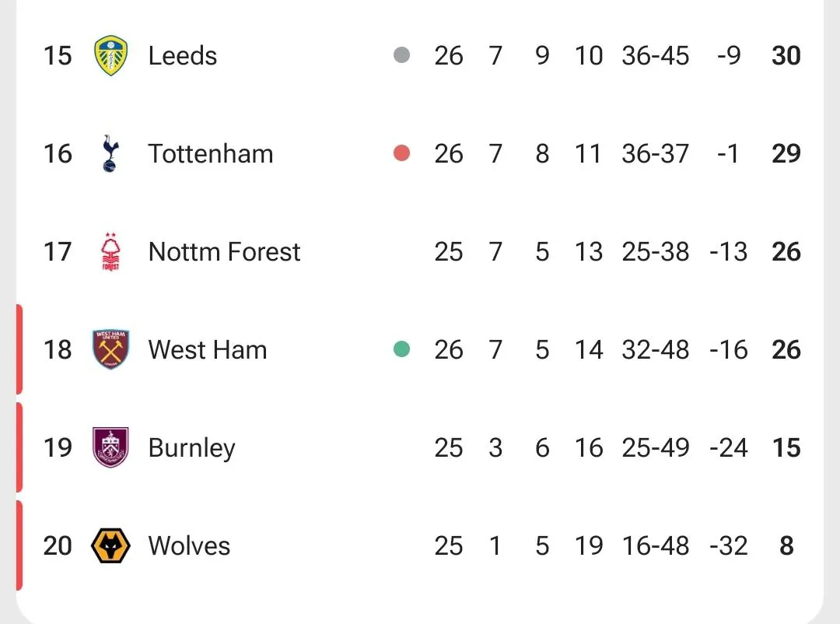
Task: Open the Leeds team name
Action: tap(183, 56)
